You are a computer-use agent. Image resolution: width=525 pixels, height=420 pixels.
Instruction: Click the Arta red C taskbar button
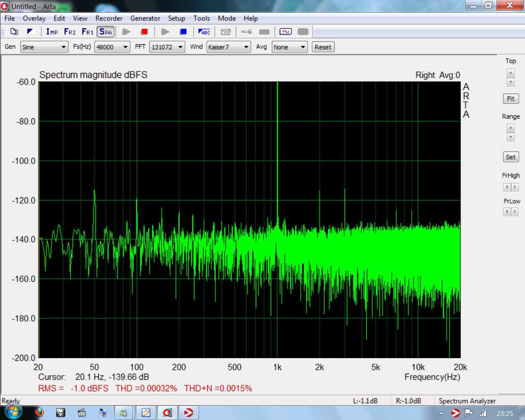click(167, 413)
